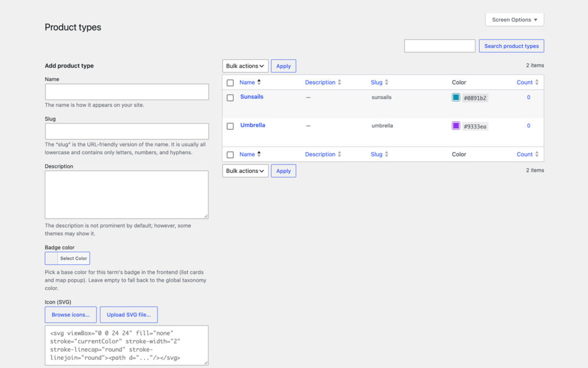The height and width of the screenshot is (368, 588).
Task: Click the Slug input field
Action: click(127, 132)
